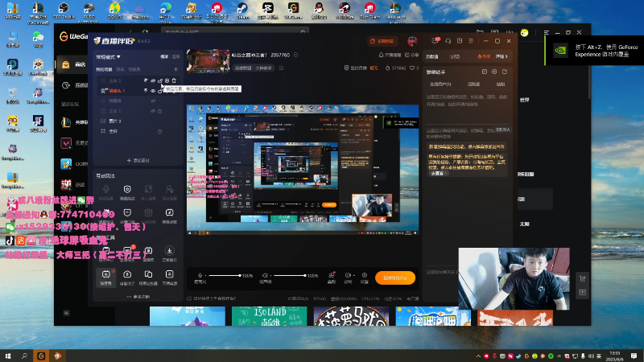Open WeGame hamburger menu in title bar

pos(547,32)
